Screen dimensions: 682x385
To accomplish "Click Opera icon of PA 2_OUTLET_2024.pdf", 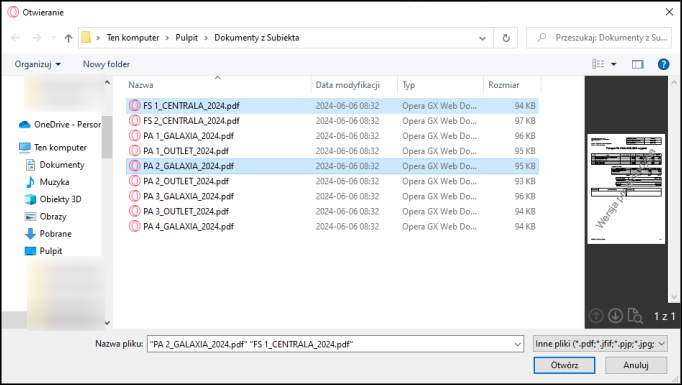I will [135, 181].
